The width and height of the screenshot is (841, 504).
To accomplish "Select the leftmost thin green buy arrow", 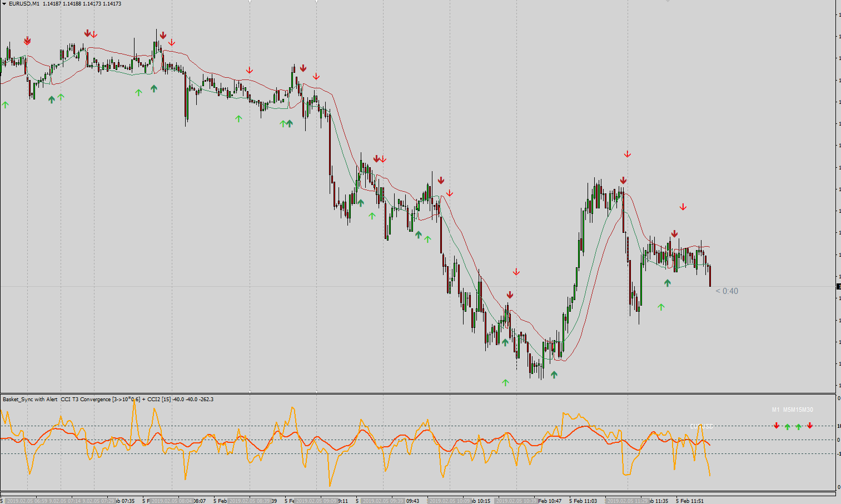I will [5, 104].
